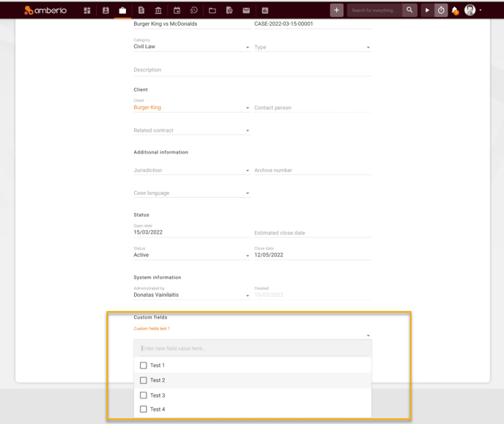Open the contacts icon in top bar
The width and height of the screenshot is (504, 424).
pyautogui.click(x=105, y=10)
